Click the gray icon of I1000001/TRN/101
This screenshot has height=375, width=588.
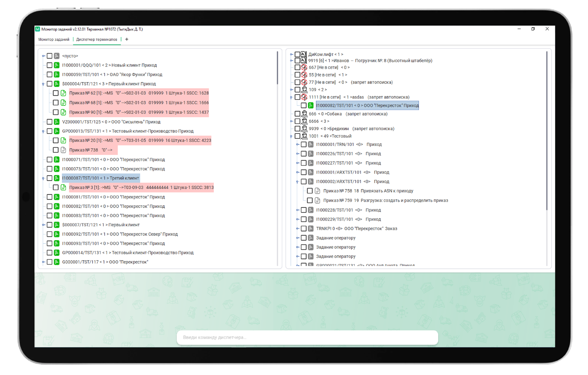(x=311, y=144)
